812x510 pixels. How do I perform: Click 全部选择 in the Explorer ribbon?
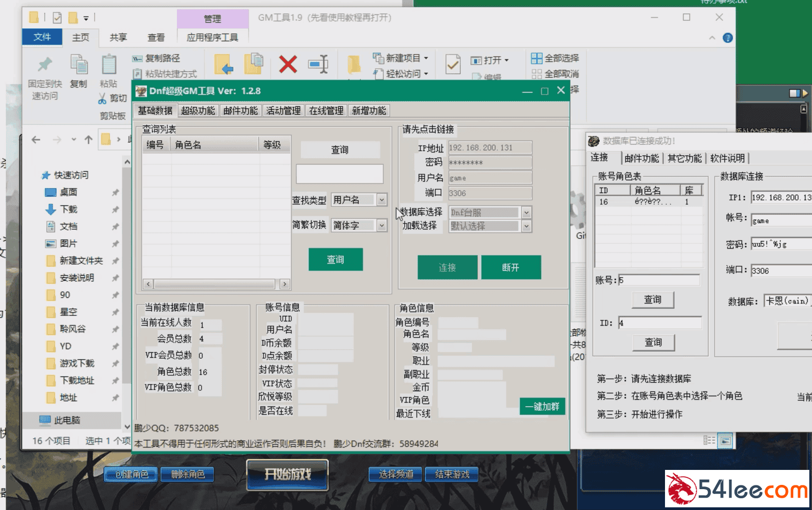point(555,58)
